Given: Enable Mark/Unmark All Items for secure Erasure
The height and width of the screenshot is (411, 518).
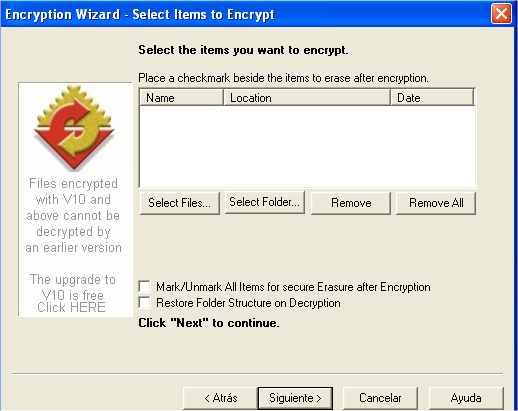Looking at the screenshot, I should [144, 286].
